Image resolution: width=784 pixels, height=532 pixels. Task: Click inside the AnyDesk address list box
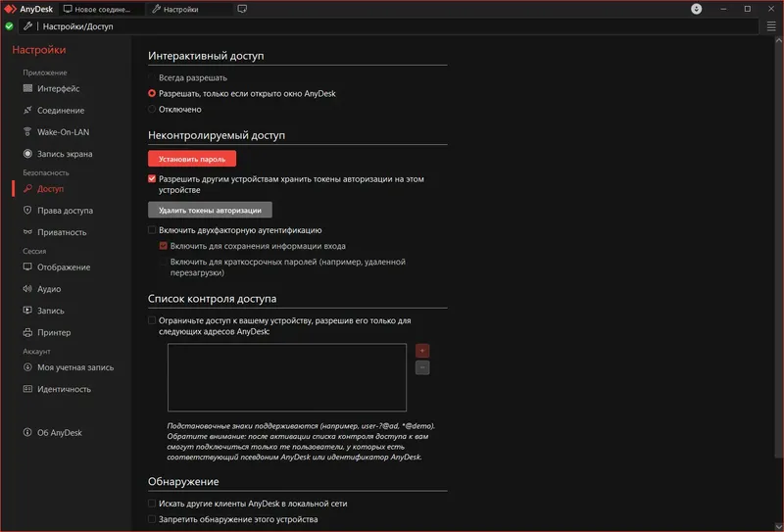[287, 377]
